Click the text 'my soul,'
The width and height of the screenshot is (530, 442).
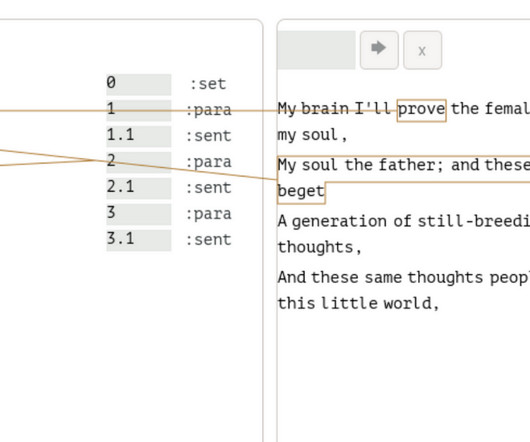coord(312,136)
